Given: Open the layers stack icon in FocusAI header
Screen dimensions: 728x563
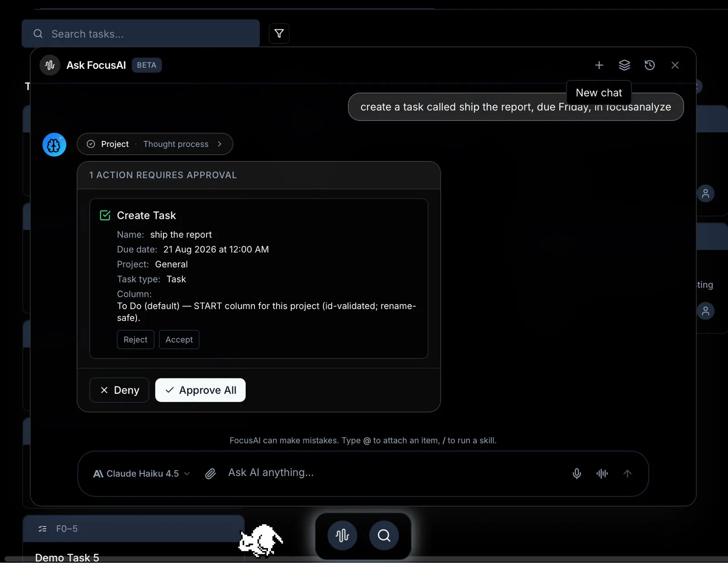Looking at the screenshot, I should coord(624,65).
